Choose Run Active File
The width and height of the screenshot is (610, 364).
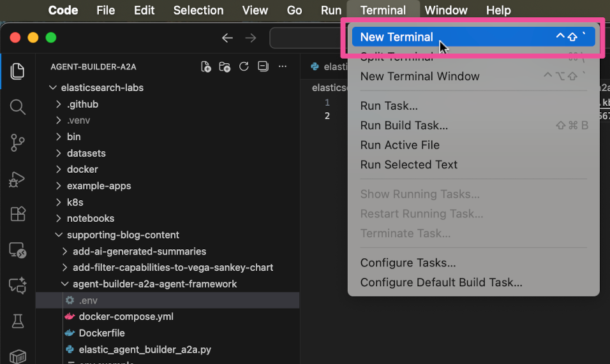[x=473, y=145]
